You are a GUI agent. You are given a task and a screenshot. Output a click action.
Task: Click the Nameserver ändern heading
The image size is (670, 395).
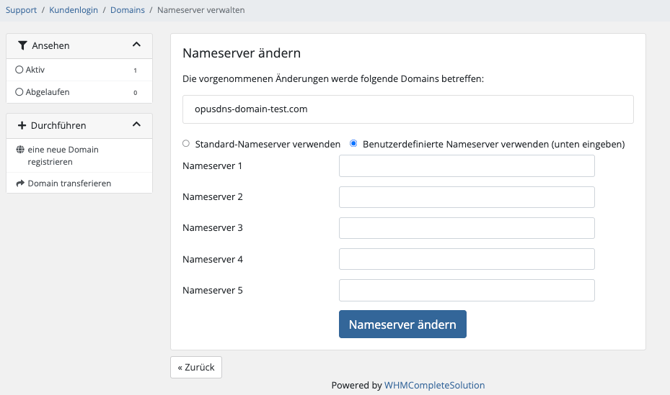(241, 53)
